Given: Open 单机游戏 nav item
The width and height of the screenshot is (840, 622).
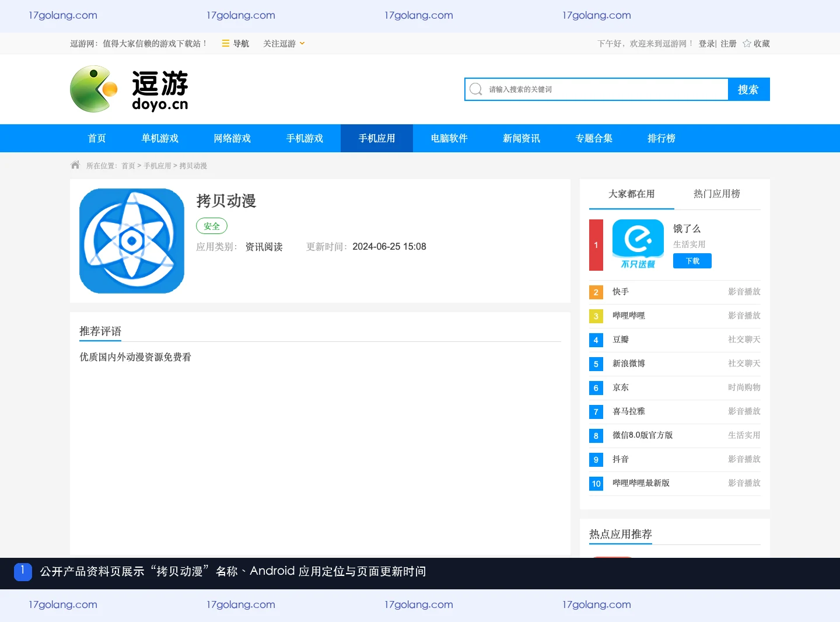Looking at the screenshot, I should (160, 138).
